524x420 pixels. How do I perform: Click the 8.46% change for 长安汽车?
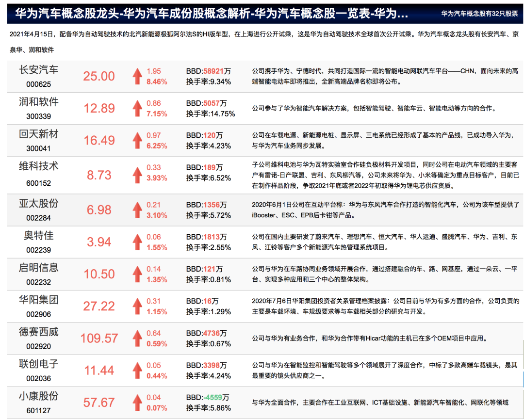tap(157, 82)
